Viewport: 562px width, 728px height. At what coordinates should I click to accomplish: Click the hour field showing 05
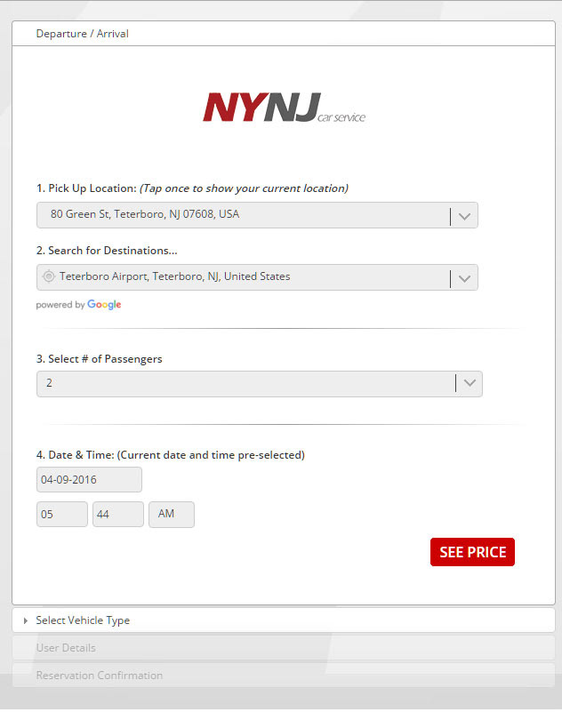[61, 515]
